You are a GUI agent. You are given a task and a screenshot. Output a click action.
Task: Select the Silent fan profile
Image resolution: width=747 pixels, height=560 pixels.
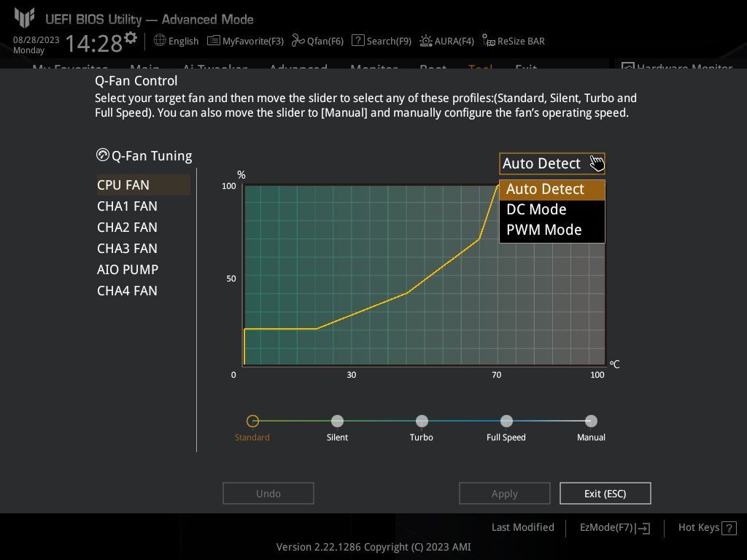pos(337,421)
